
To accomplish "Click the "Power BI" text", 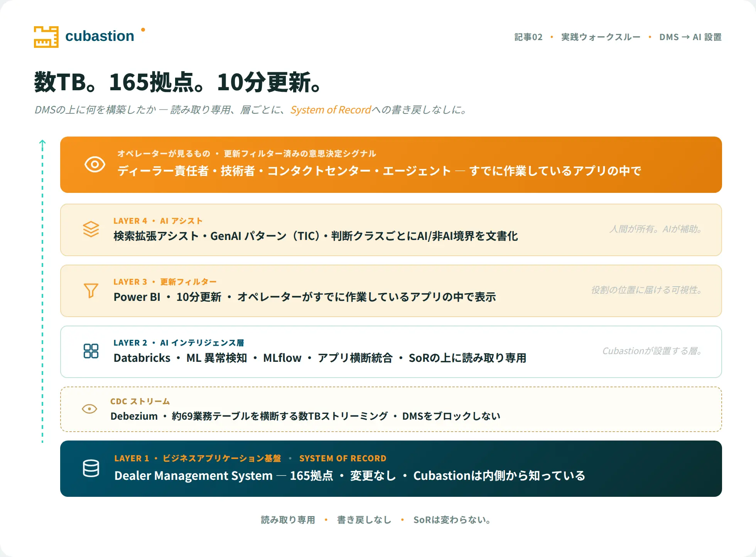I will coord(137,297).
